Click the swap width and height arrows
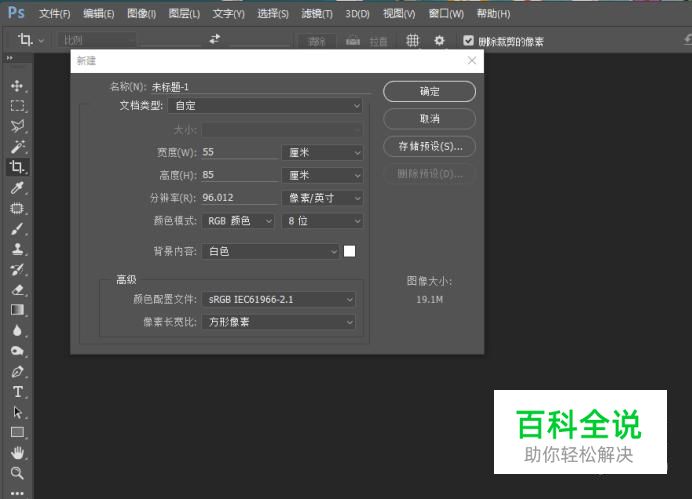This screenshot has height=499, width=692. click(215, 39)
